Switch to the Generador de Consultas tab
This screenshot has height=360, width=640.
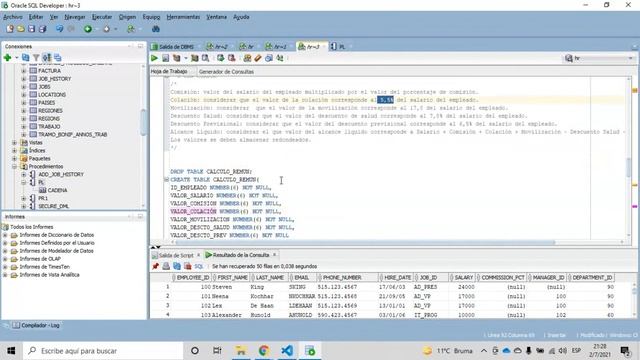coord(226,71)
